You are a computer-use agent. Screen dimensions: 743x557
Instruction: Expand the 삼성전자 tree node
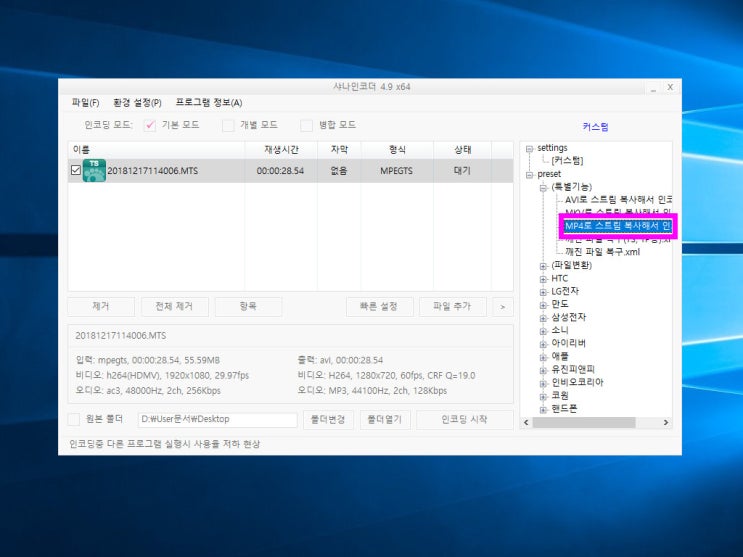(x=543, y=318)
